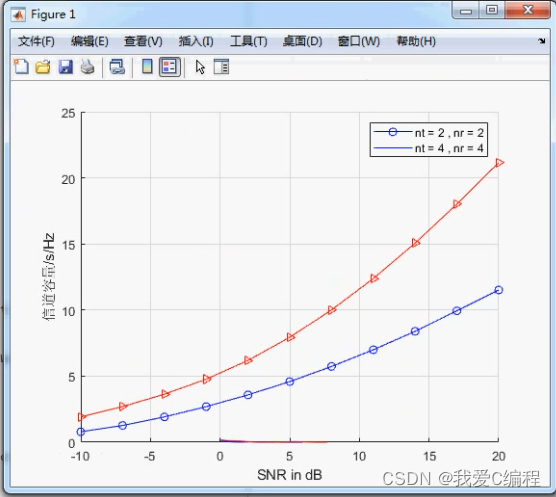This screenshot has height=497, width=556.
Task: Save the figure with the floppy disk icon
Action: tap(65, 67)
